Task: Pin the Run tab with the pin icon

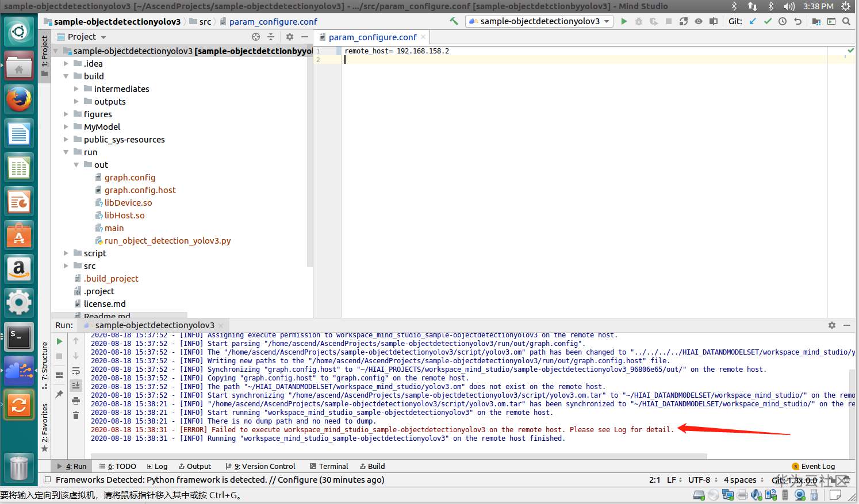Action: pos(59,394)
